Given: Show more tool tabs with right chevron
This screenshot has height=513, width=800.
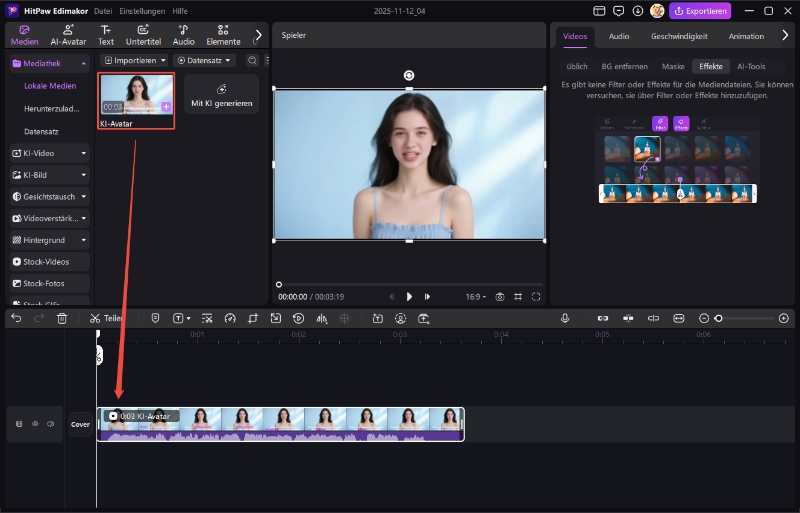Looking at the screenshot, I should 259,35.
